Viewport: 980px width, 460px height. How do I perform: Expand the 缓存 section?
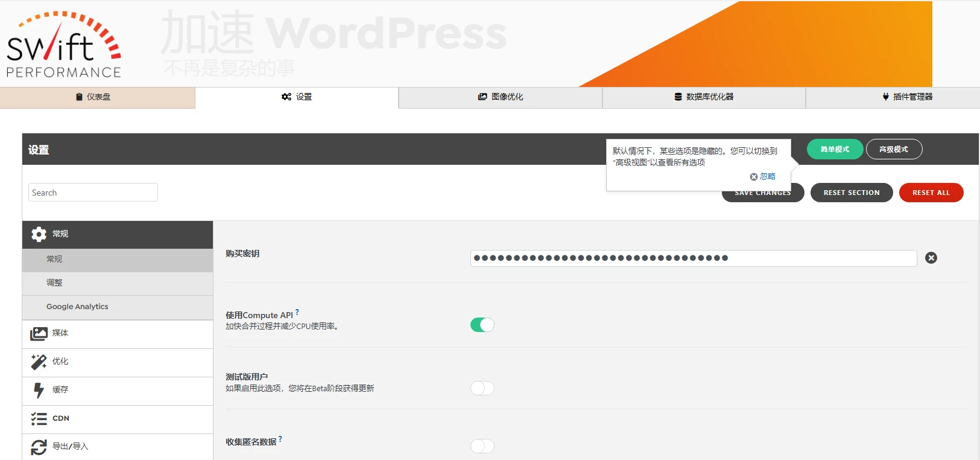pos(118,391)
